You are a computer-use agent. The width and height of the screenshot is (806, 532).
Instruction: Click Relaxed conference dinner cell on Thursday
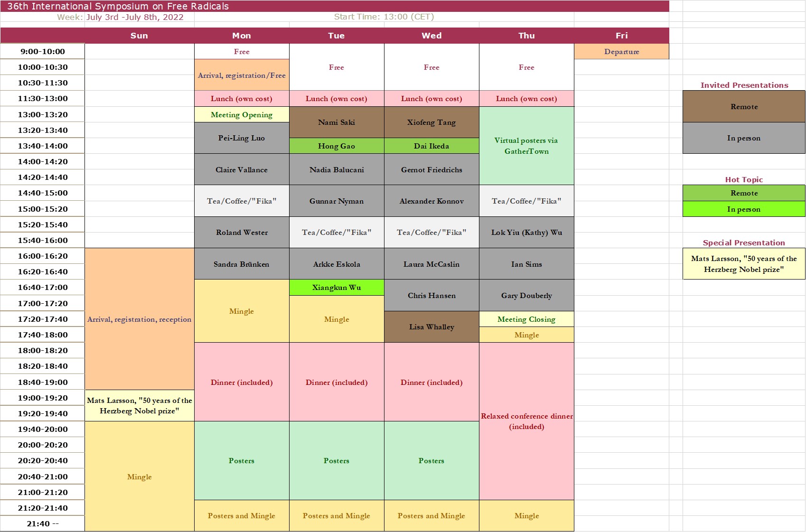click(x=526, y=421)
